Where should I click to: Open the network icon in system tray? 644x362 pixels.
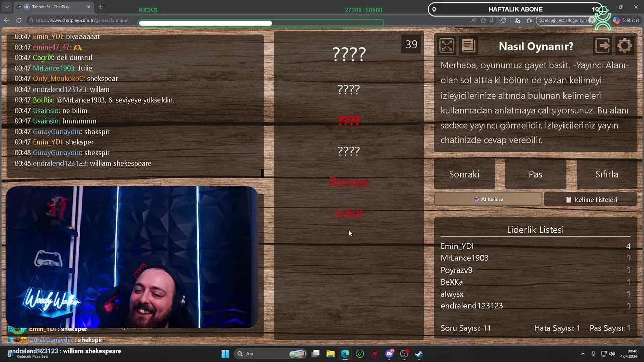[604, 354]
